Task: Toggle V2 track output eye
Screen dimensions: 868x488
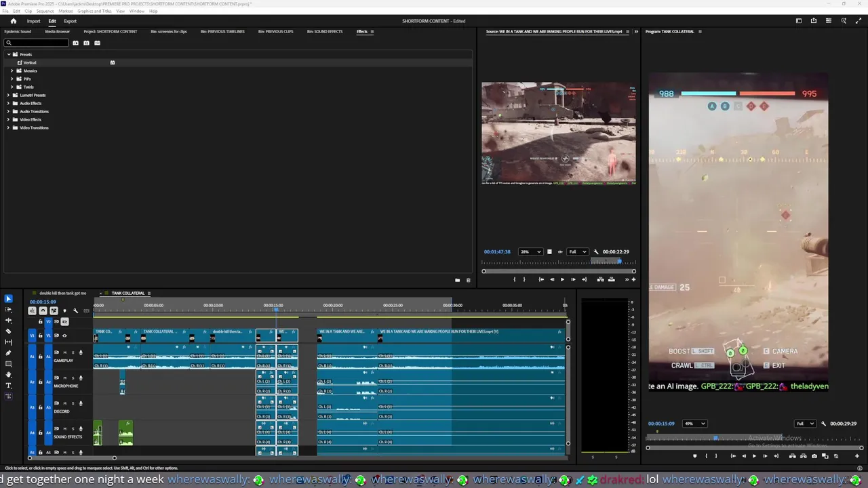Action: coord(64,322)
